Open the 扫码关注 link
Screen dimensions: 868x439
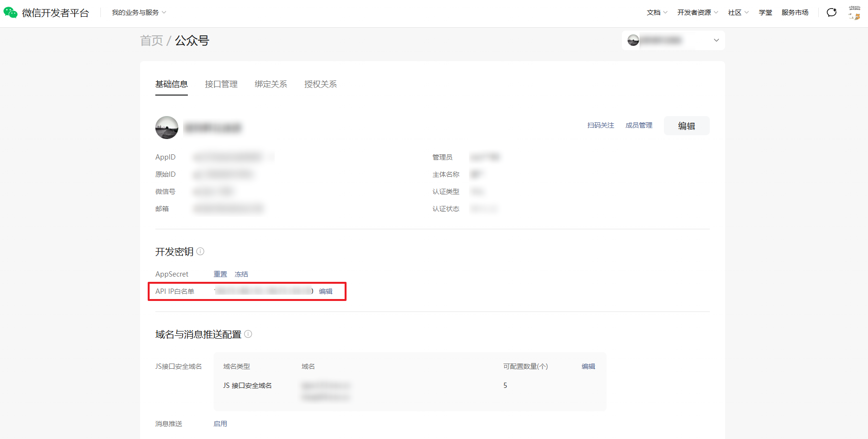tap(601, 125)
